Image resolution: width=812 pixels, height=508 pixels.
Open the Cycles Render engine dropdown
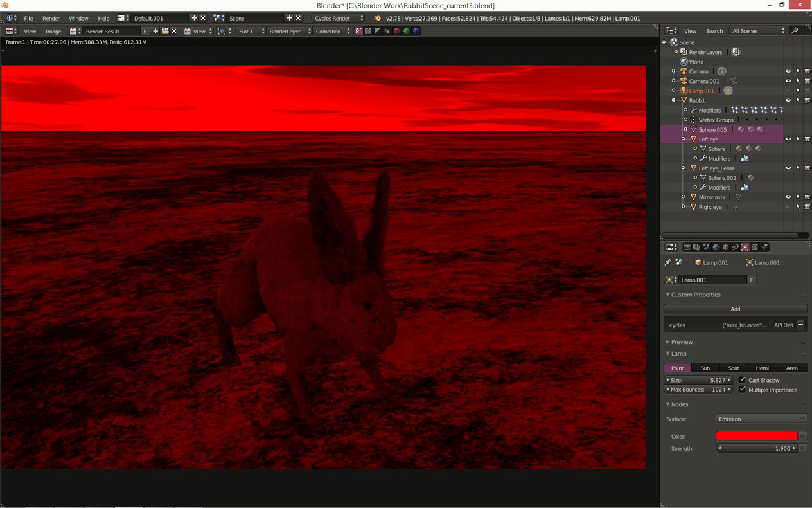pos(339,18)
